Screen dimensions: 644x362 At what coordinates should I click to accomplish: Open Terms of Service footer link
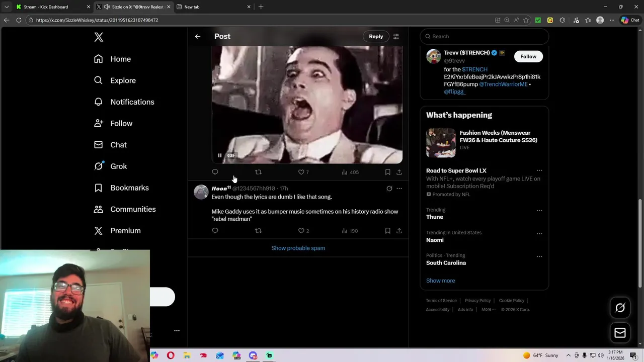[x=441, y=301]
